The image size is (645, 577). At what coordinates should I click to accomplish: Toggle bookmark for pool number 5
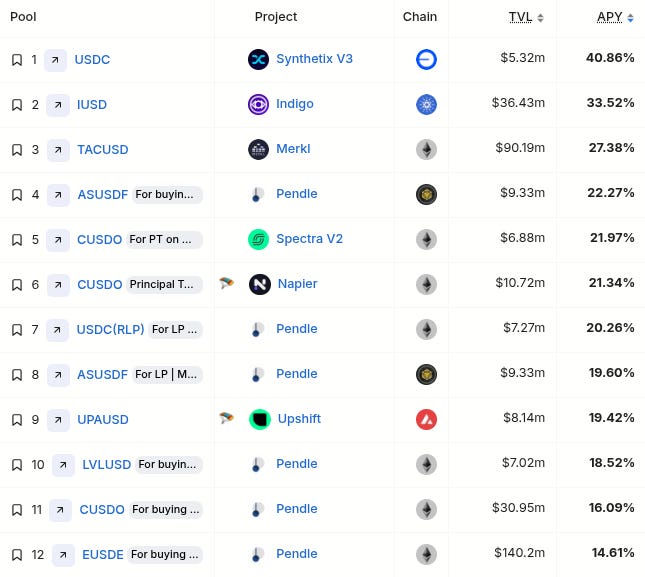pyautogui.click(x=17, y=240)
